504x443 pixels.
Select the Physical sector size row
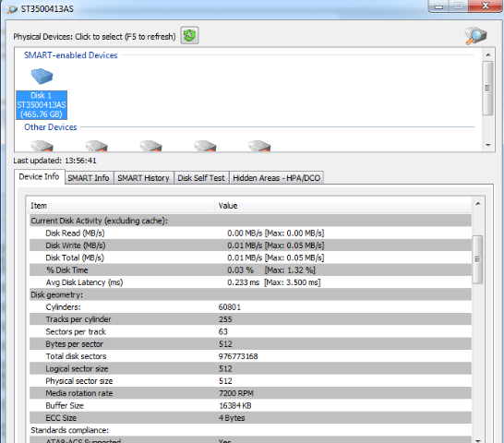tap(250, 381)
